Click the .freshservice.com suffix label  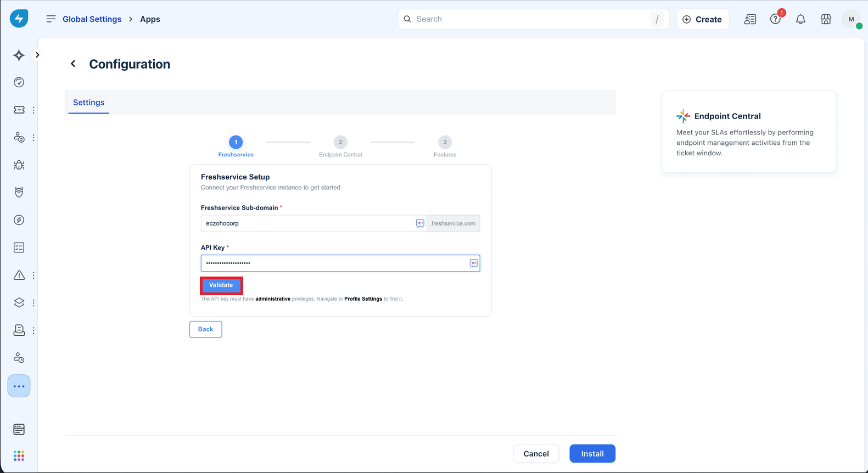[x=453, y=223]
